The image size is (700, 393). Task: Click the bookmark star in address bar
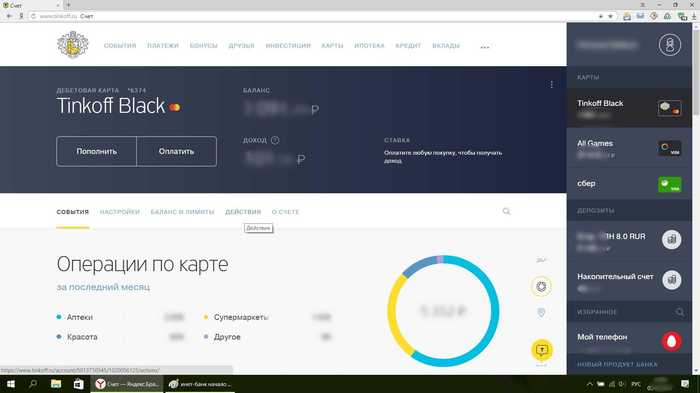coord(610,16)
